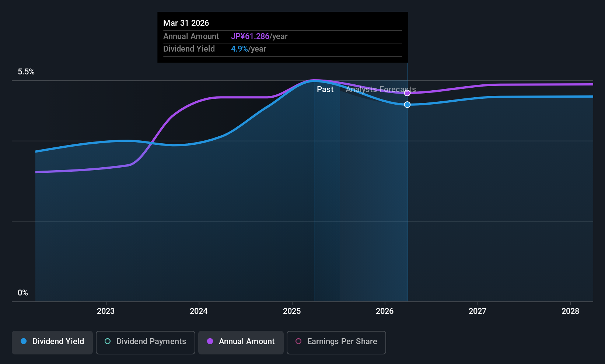
Task: Click the blue Dividend Yield legend dot
Action: point(24,341)
